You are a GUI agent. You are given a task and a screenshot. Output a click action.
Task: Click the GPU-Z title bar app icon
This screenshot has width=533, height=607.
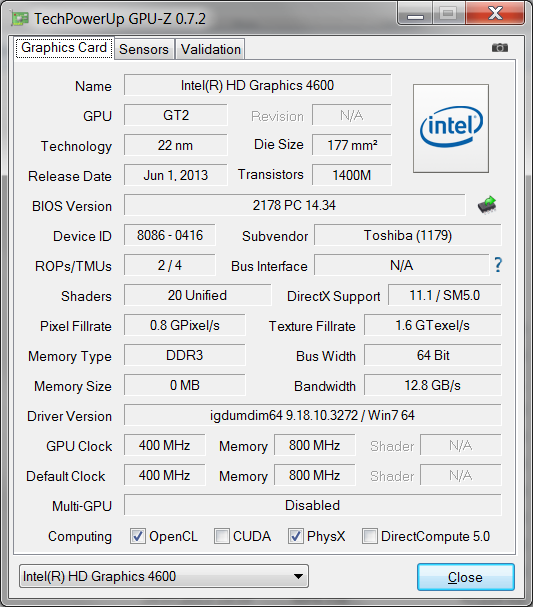click(x=19, y=19)
